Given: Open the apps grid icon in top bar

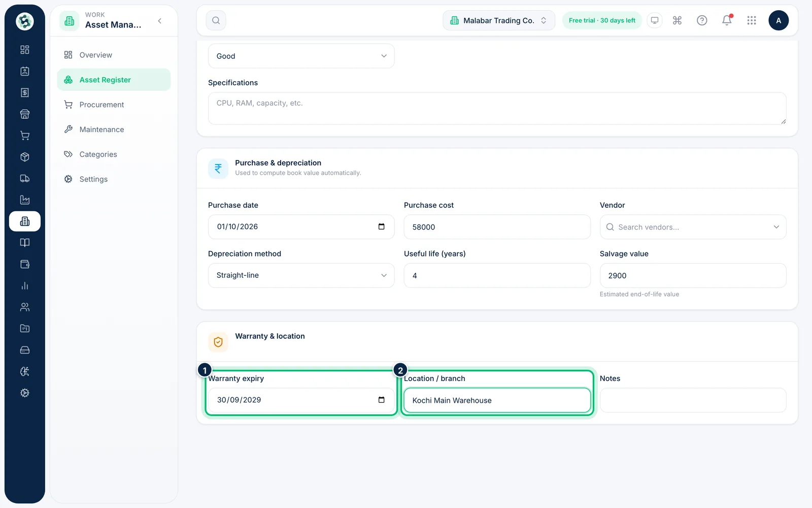Looking at the screenshot, I should (752, 20).
